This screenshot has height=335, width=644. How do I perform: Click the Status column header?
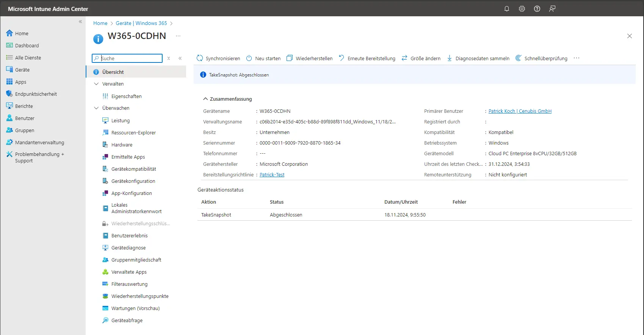pos(277,202)
